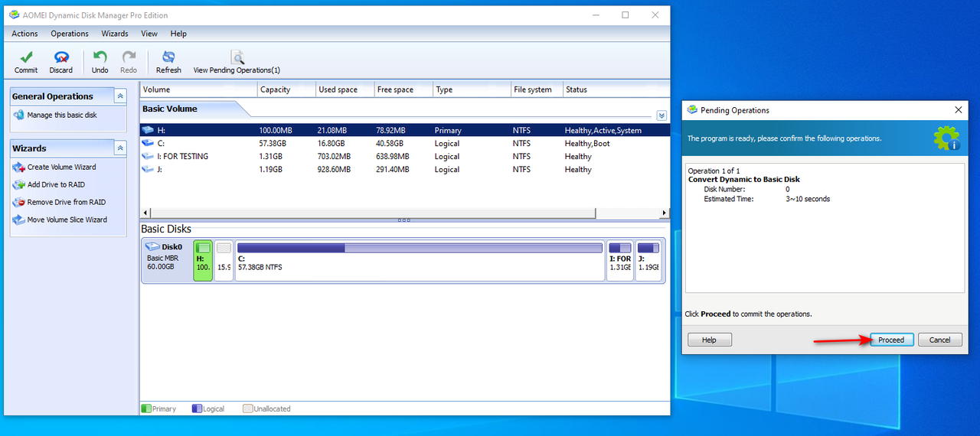Click volume list horizontal scrollbar right arrow
This screenshot has height=436, width=980.
pos(665,213)
